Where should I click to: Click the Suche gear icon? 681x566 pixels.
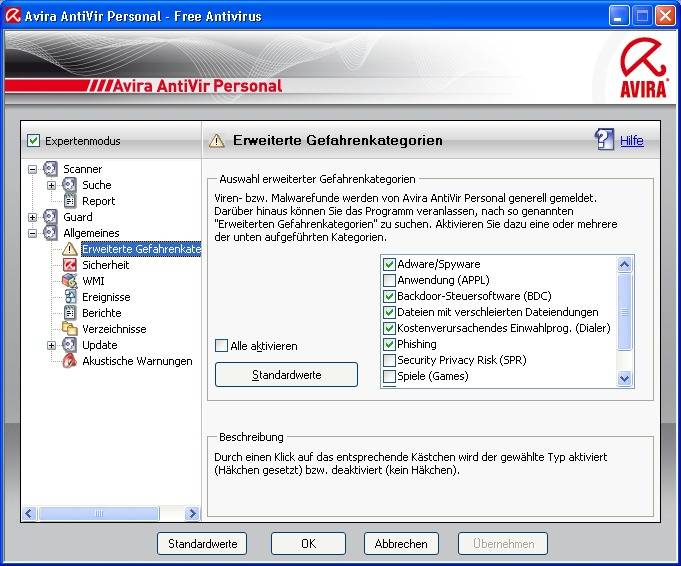[69, 185]
